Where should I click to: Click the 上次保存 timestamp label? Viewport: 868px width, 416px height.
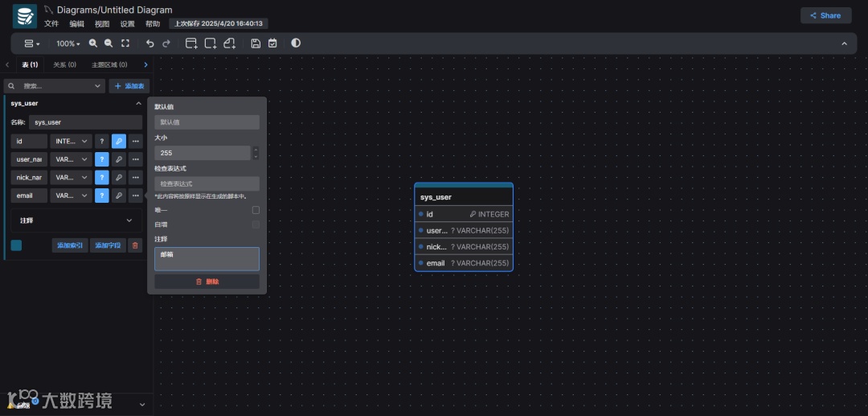point(219,24)
